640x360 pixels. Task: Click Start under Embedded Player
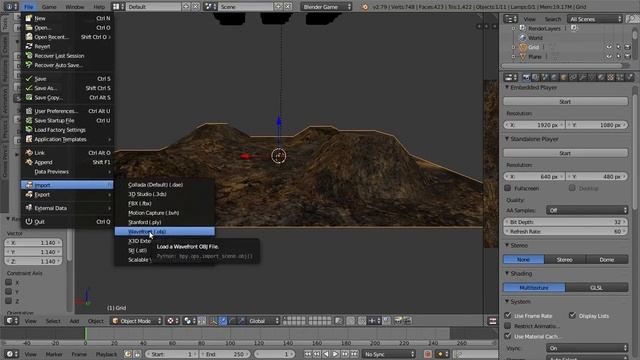565,101
